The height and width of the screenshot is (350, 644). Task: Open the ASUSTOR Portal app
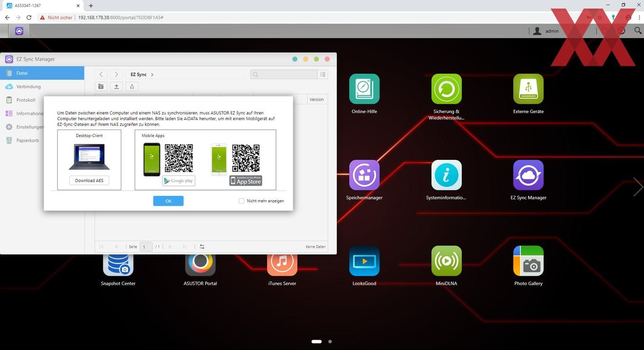pyautogui.click(x=200, y=265)
